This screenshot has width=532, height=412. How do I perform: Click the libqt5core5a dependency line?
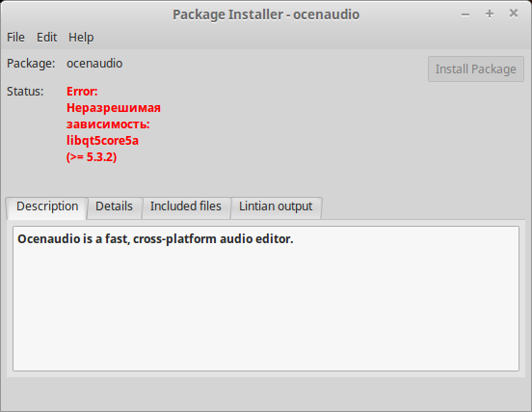click(x=102, y=141)
